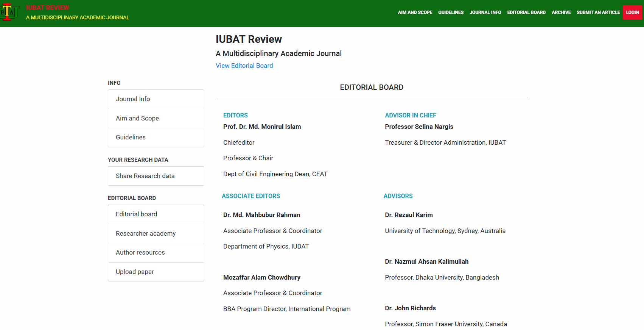
Task: Select the name Dr. Nazmul Ahsan Kalimullah
Action: (x=427, y=261)
